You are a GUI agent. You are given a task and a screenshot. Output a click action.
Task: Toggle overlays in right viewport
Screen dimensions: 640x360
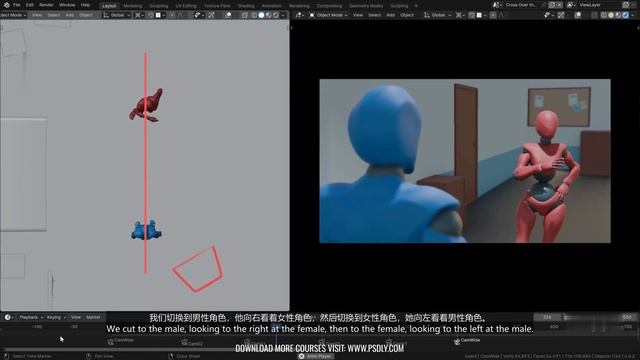point(578,15)
